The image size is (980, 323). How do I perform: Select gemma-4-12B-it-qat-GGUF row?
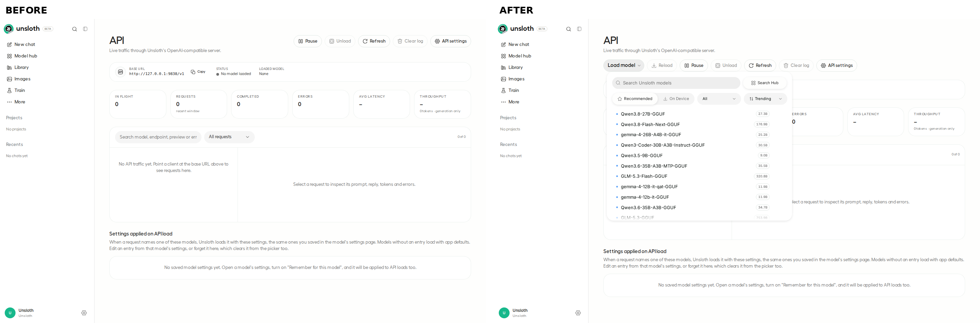tap(693, 187)
